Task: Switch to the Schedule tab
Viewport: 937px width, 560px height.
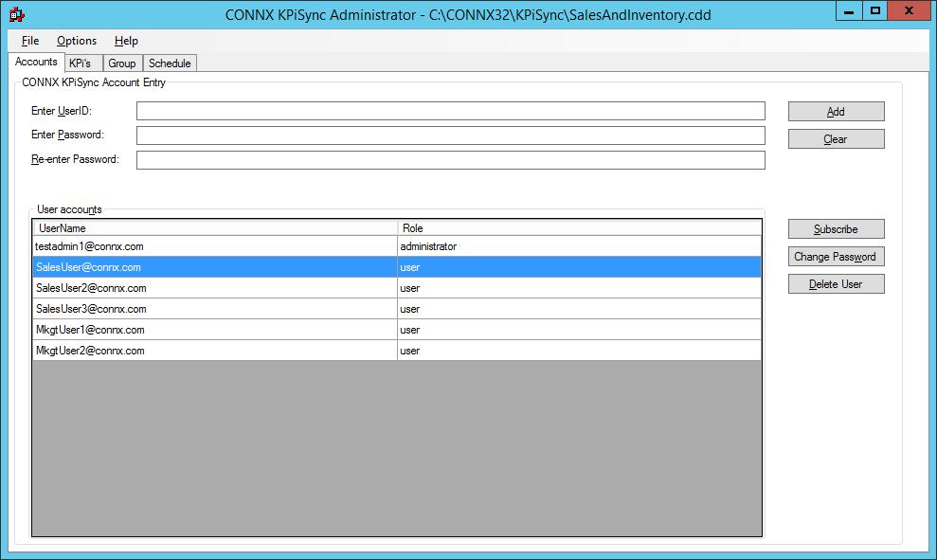Action: [x=170, y=63]
